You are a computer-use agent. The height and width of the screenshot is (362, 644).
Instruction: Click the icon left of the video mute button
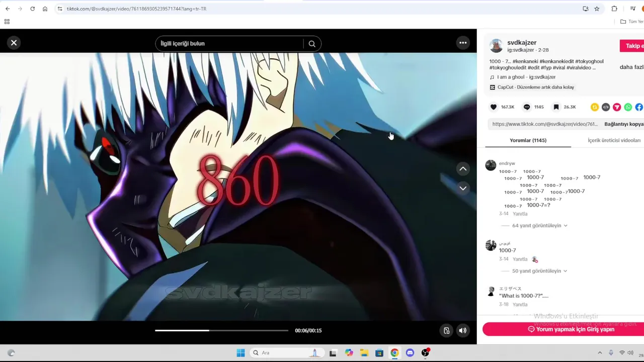click(x=446, y=330)
